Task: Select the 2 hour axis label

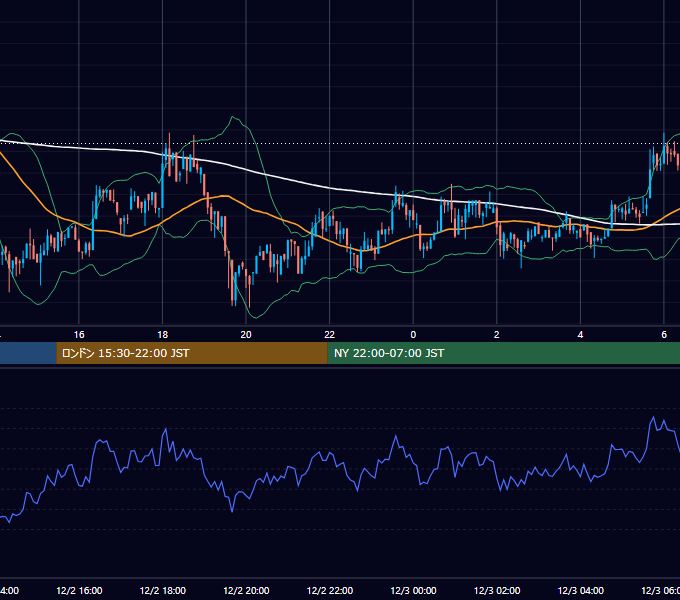Action: point(497,335)
